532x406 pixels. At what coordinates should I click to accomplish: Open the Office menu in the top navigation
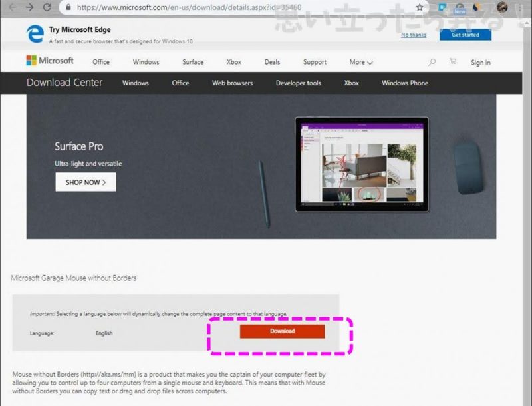(x=101, y=62)
